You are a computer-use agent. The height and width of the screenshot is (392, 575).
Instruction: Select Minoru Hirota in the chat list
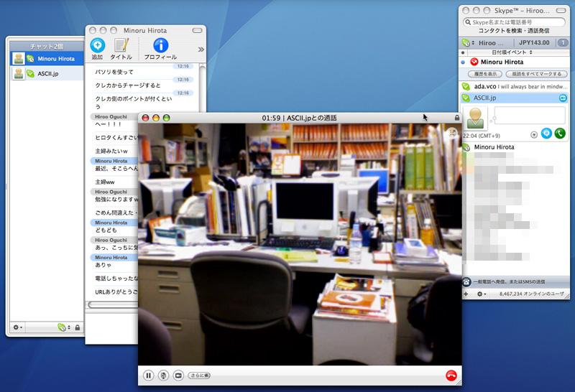(x=47, y=59)
